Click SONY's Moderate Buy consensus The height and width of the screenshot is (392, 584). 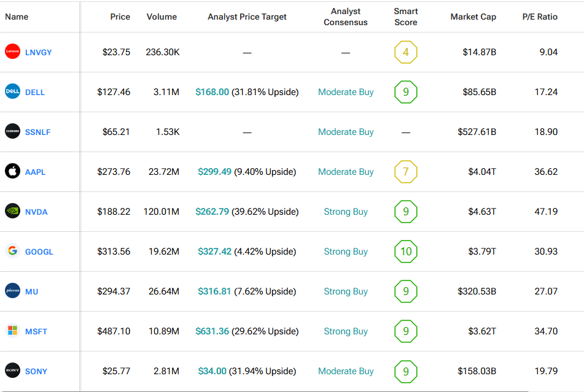pyautogui.click(x=346, y=371)
